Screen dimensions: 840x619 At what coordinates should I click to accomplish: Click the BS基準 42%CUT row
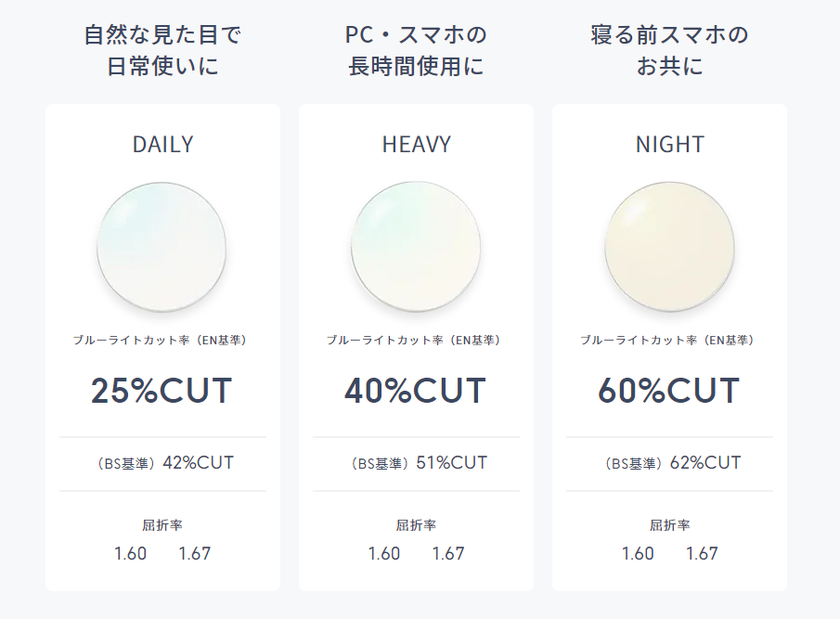click(x=162, y=463)
